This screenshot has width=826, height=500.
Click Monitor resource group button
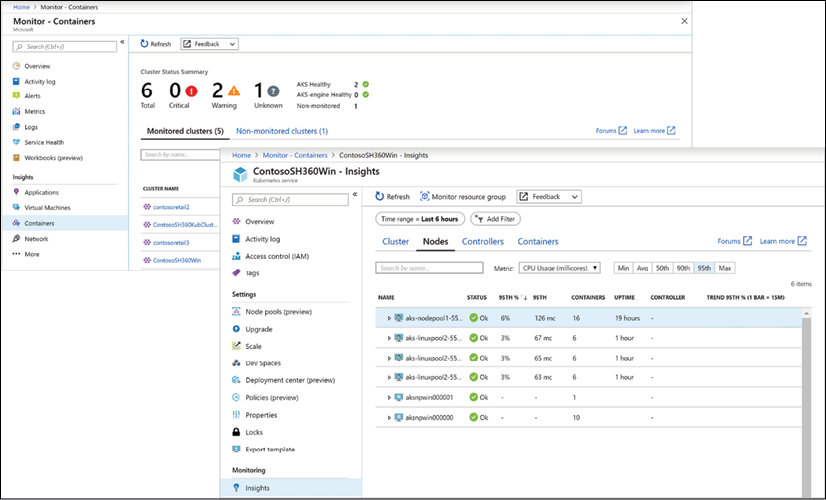[x=463, y=197]
